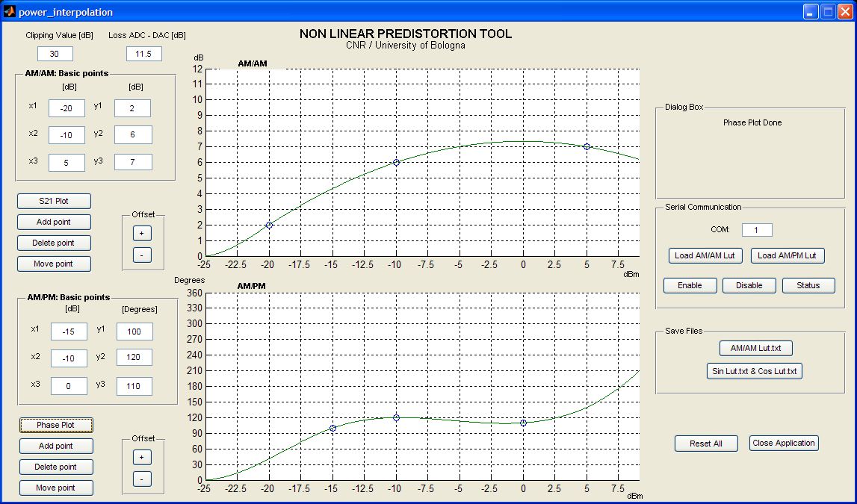Screen dimensions: 857x504
Task: Click Move point under the AM/AM panel
Action: [54, 264]
